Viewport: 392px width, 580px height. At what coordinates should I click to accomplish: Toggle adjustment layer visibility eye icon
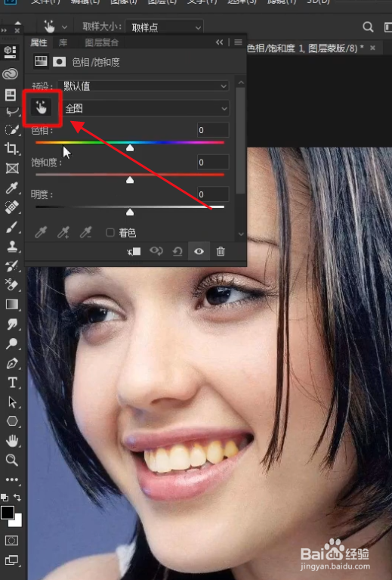pos(199,252)
